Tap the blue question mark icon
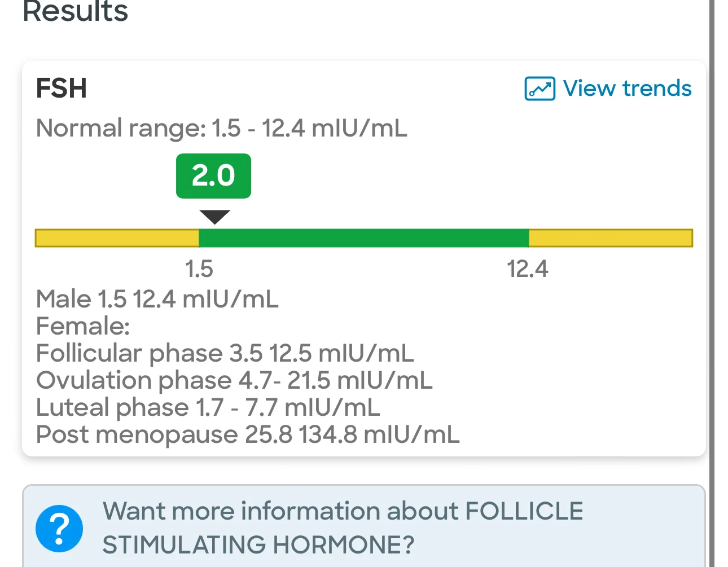The width and height of the screenshot is (728, 567). click(59, 529)
